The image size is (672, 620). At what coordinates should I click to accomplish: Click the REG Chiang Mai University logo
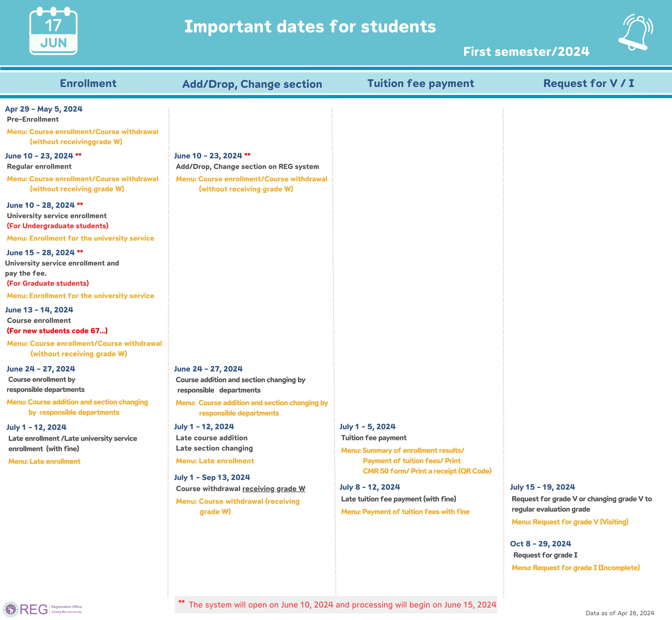[43, 609]
